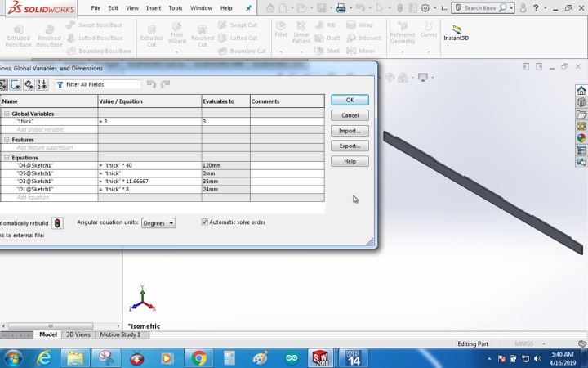588x368 pixels.
Task: Click the Redo arrow in the Equations dialog
Action: (x=165, y=84)
